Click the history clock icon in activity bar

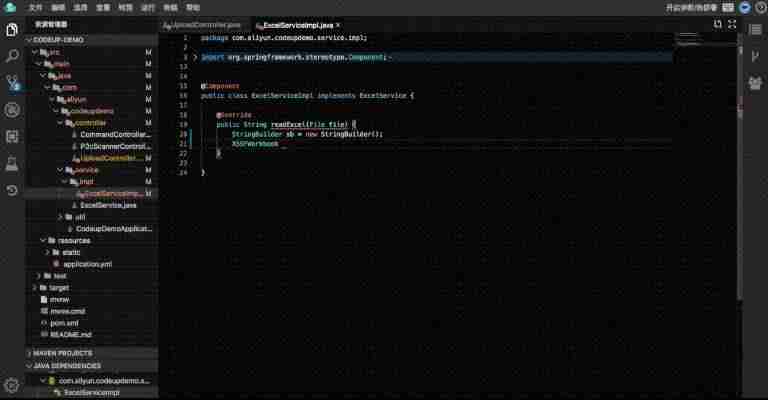(12, 190)
